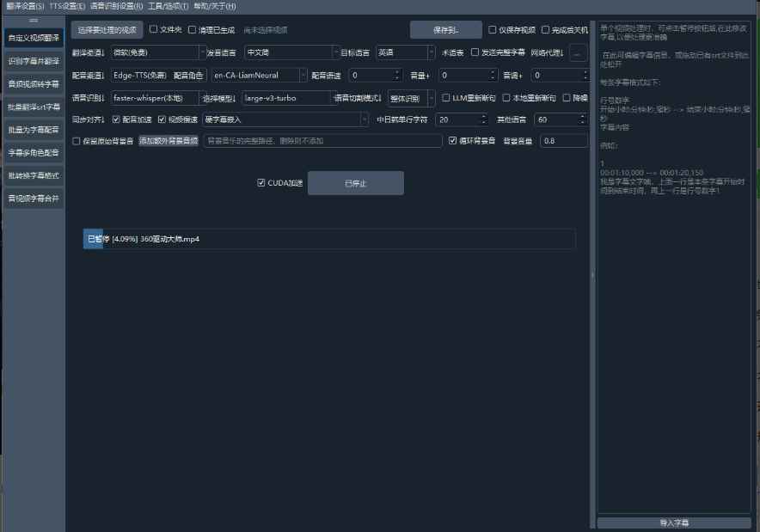
Task: Open 音视频字幕合并 sidebar tool
Action: coord(34,198)
